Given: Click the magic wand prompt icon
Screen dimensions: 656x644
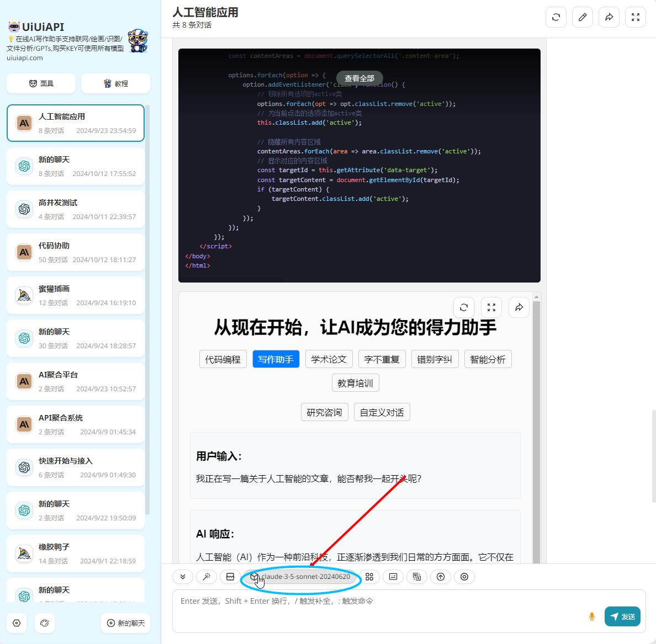Looking at the screenshot, I should (x=207, y=577).
